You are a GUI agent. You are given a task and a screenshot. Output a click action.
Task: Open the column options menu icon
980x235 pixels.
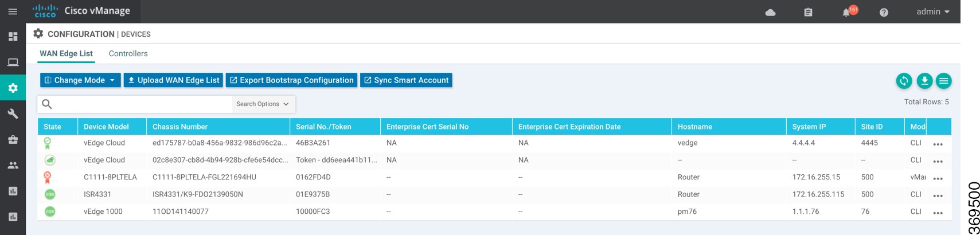(x=943, y=81)
